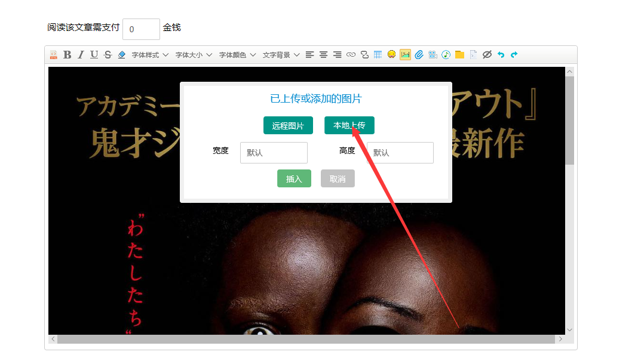Focus the 高度 input field
Viewport: 644px width, 358px height.
coord(400,153)
